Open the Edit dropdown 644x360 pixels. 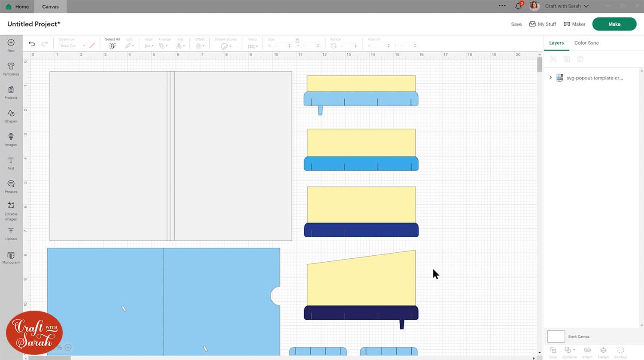(x=130, y=45)
